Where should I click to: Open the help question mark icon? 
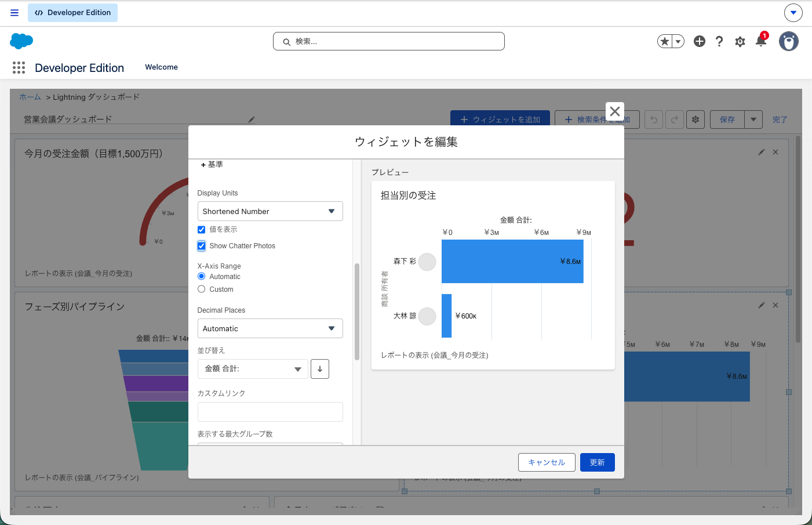pos(719,41)
